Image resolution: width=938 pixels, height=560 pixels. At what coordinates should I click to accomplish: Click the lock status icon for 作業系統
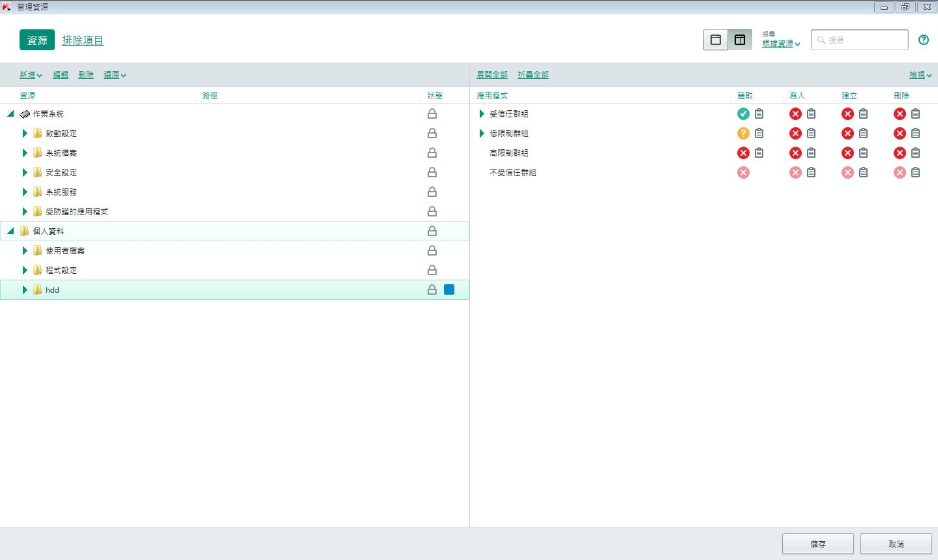(432, 113)
